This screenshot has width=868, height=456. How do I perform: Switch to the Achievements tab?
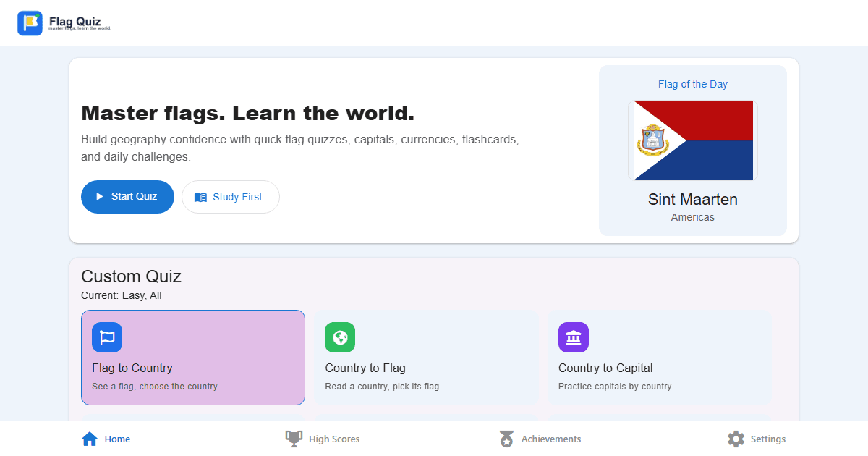[x=540, y=439]
